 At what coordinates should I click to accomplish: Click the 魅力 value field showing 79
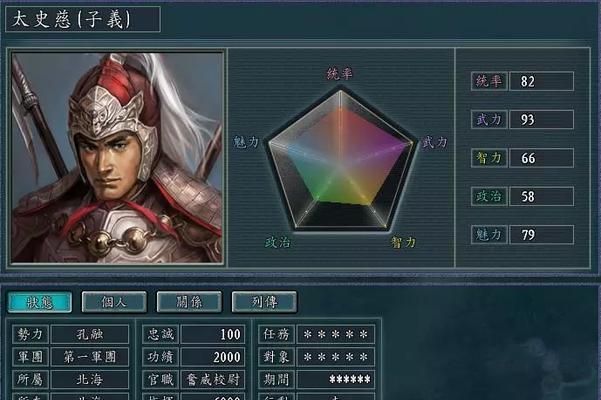coord(541,234)
